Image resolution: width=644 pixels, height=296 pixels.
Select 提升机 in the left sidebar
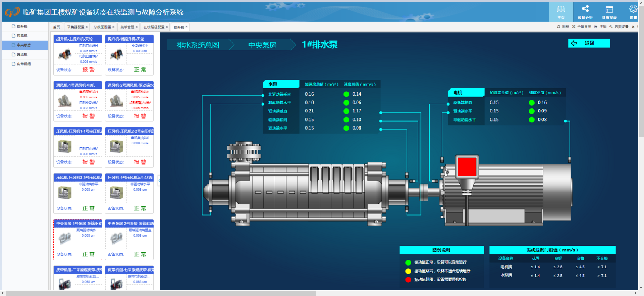pos(25,26)
